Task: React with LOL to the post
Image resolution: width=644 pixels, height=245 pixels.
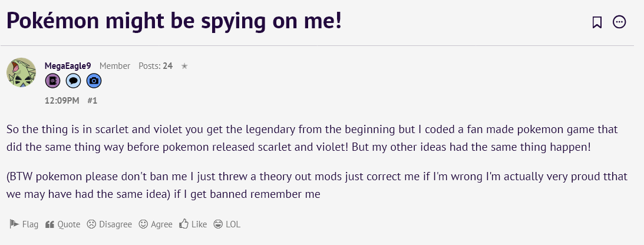Action: tap(227, 224)
